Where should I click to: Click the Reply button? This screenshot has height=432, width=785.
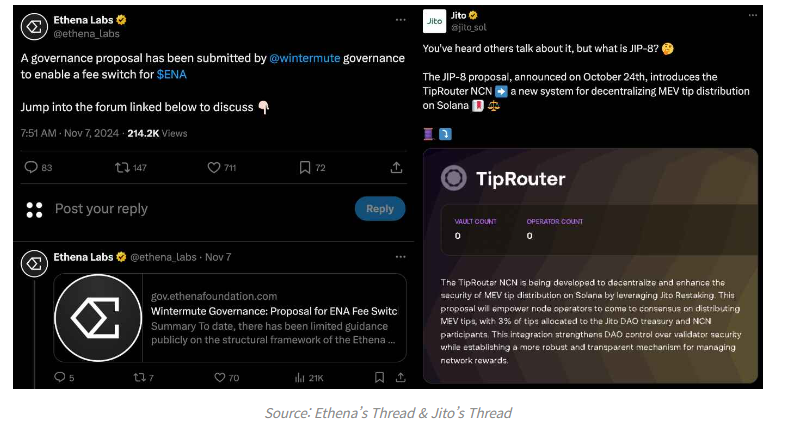[380, 208]
